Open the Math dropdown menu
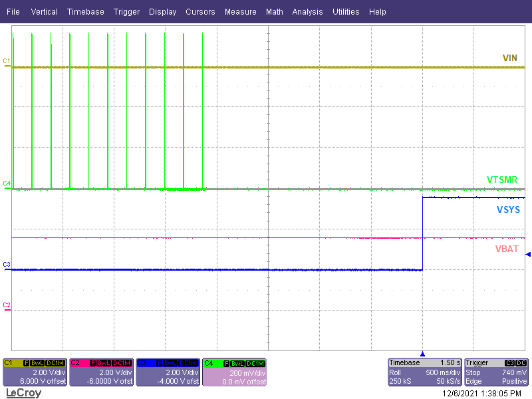532x399 pixels. [275, 11]
